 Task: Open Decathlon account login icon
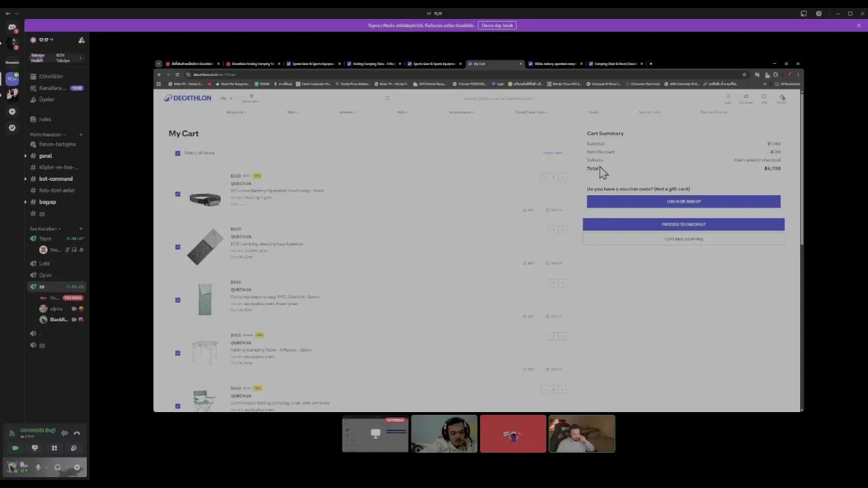pos(728,99)
